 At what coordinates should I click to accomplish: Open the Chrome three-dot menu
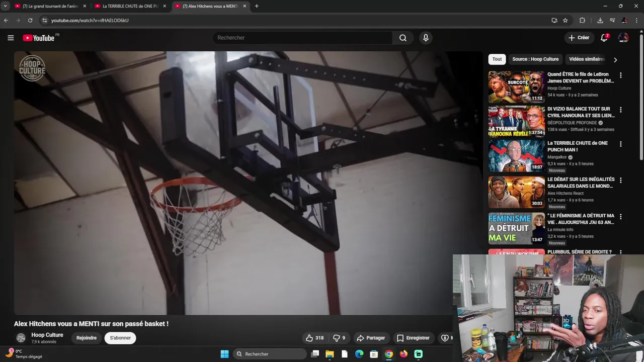(637, 20)
